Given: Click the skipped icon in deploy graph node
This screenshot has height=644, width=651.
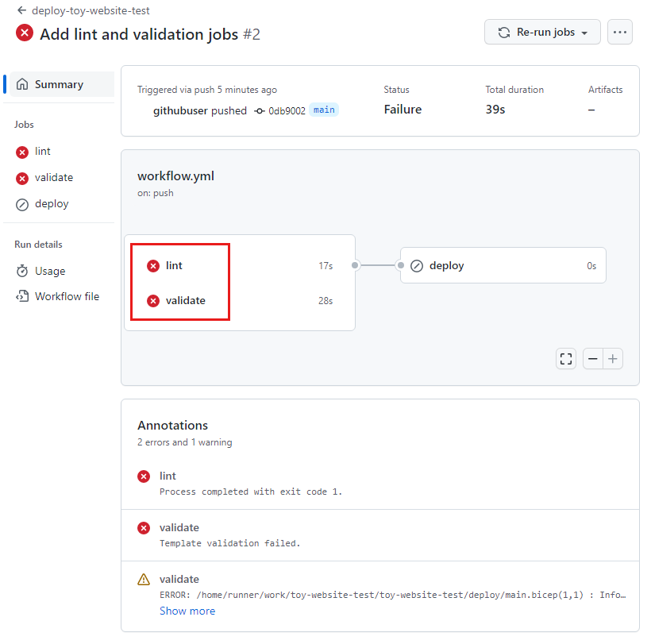Looking at the screenshot, I should (x=417, y=266).
